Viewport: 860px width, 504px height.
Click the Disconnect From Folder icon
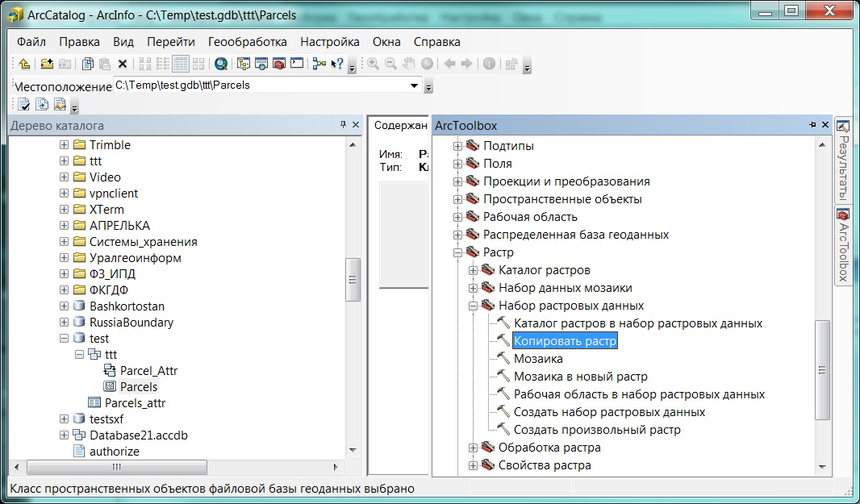tap(65, 64)
